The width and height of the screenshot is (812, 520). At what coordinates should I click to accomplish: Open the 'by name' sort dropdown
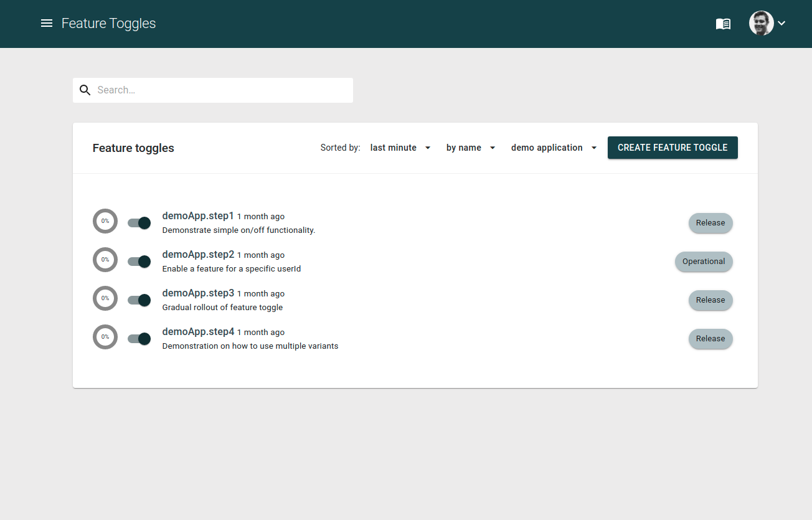pos(471,148)
